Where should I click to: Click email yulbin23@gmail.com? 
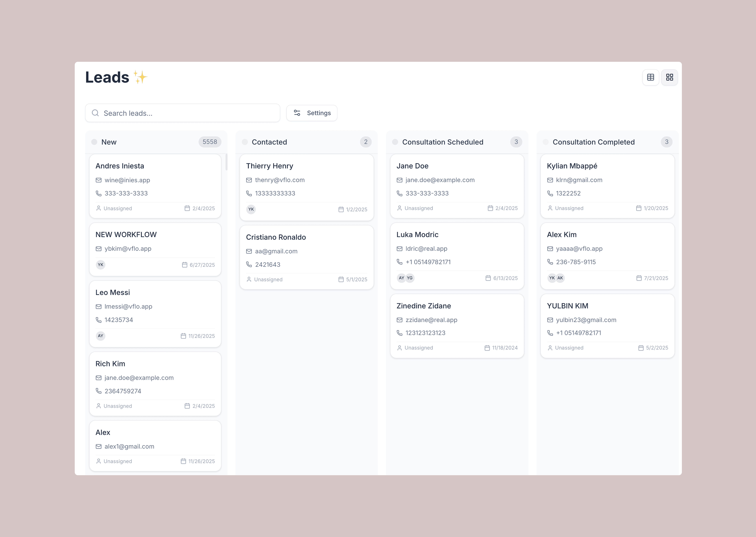coord(586,320)
